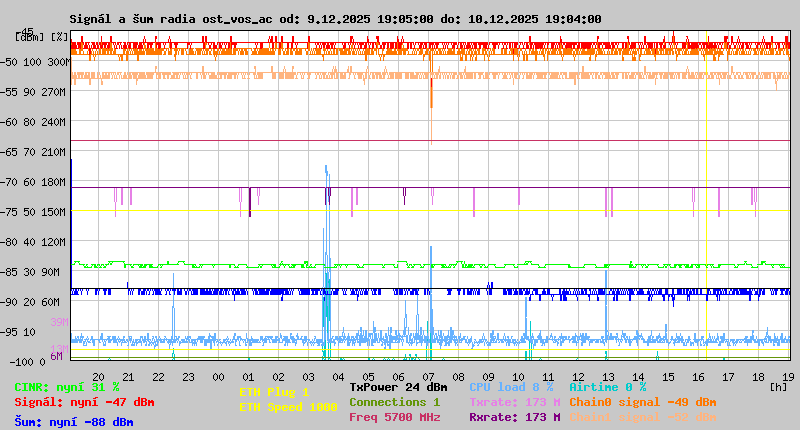Click hour '04' on the time axis
The height and width of the screenshot is (430, 800).
[x=338, y=377]
